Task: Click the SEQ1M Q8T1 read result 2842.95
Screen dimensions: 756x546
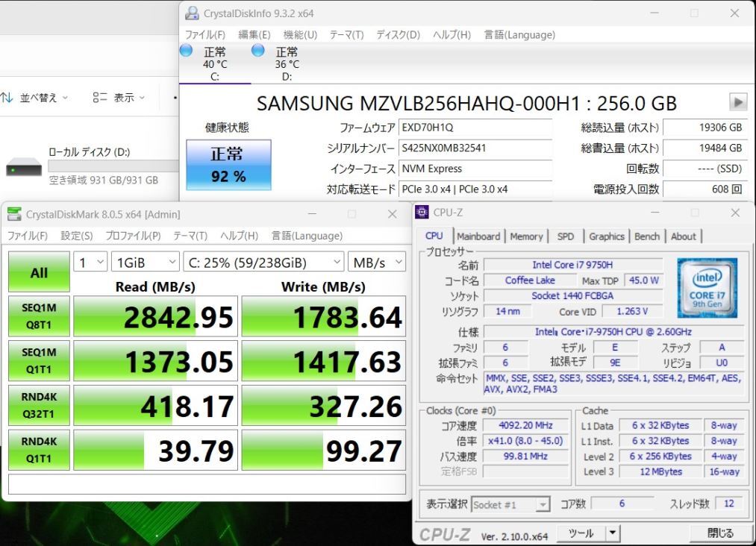Action: coord(156,316)
